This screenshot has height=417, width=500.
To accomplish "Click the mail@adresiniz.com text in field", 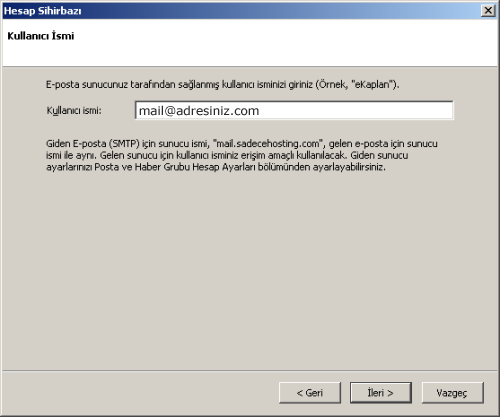I will pyautogui.click(x=199, y=111).
